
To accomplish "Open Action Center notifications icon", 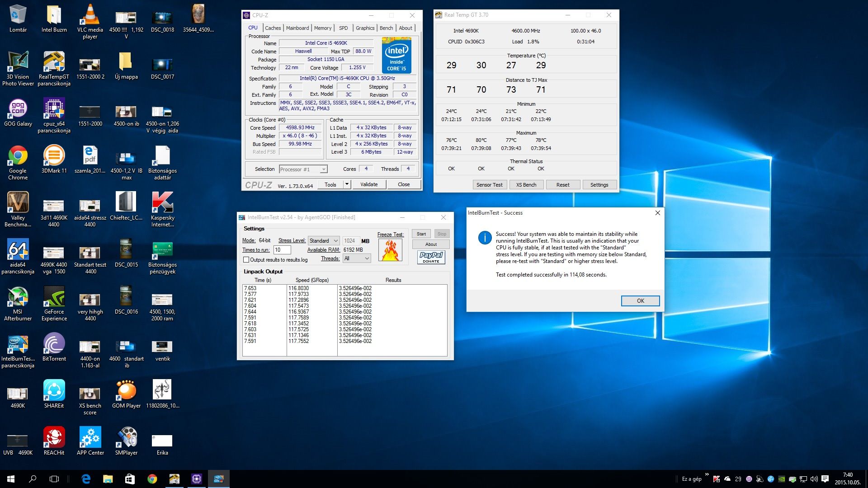I will pos(825,479).
